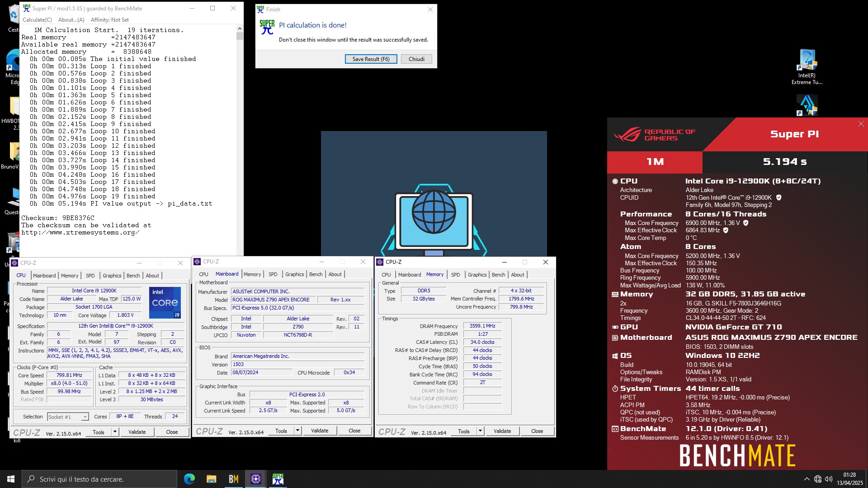This screenshot has width=868, height=488.
Task: Expand Tools dropdown arrow in left CPU-Z
Action: pos(115,432)
